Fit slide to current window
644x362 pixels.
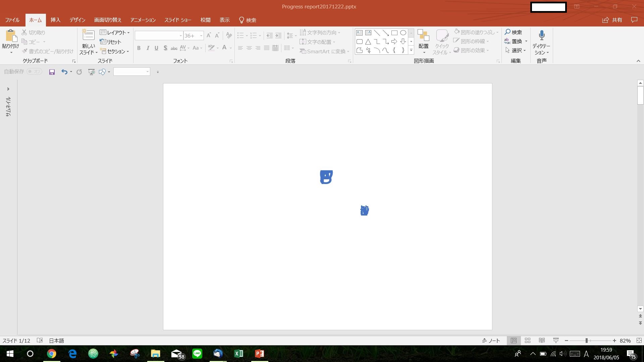(x=639, y=341)
